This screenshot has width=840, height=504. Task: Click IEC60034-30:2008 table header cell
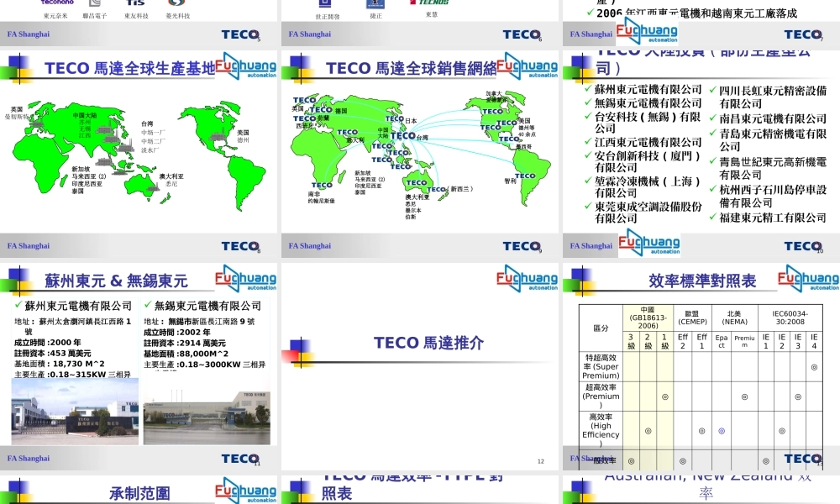[x=790, y=318]
